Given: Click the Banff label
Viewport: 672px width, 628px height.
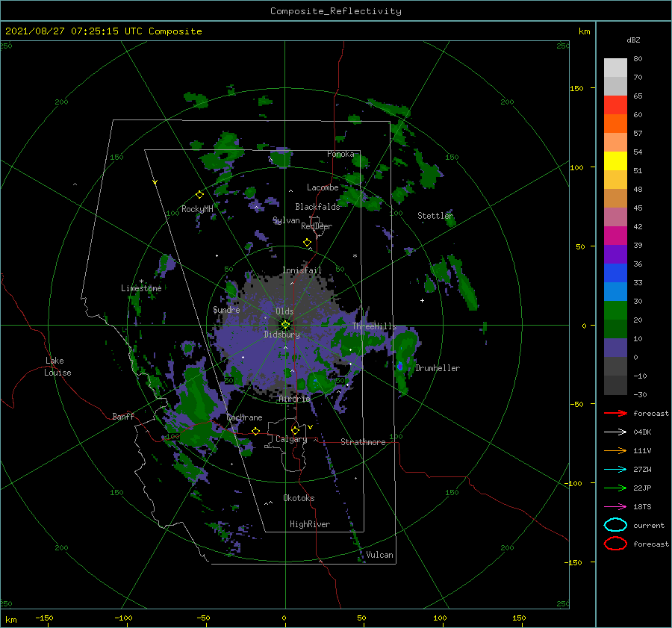Looking at the screenshot, I should [x=123, y=416].
